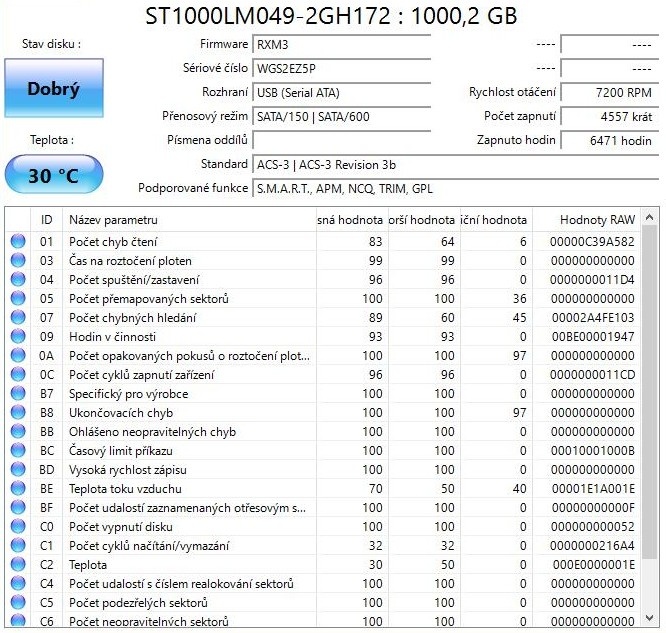Click the ID column header
This screenshot has width=666, height=633.
(46, 220)
